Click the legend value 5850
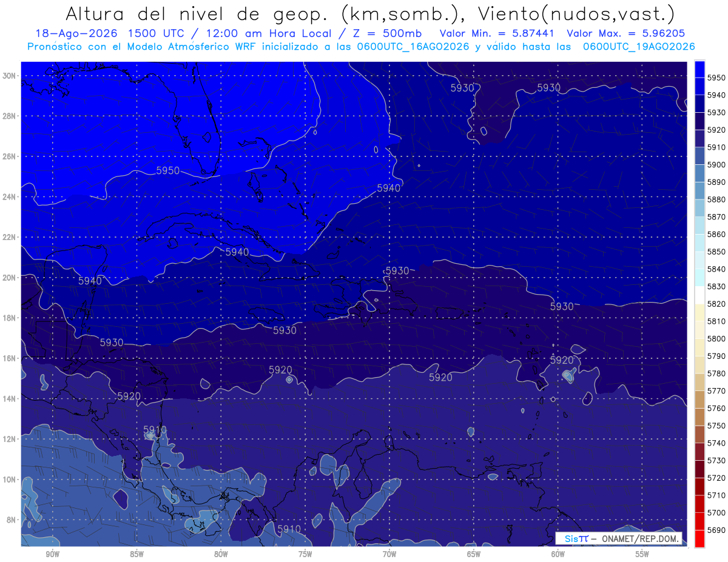Viewport: 728px width, 562px height. pos(716,252)
